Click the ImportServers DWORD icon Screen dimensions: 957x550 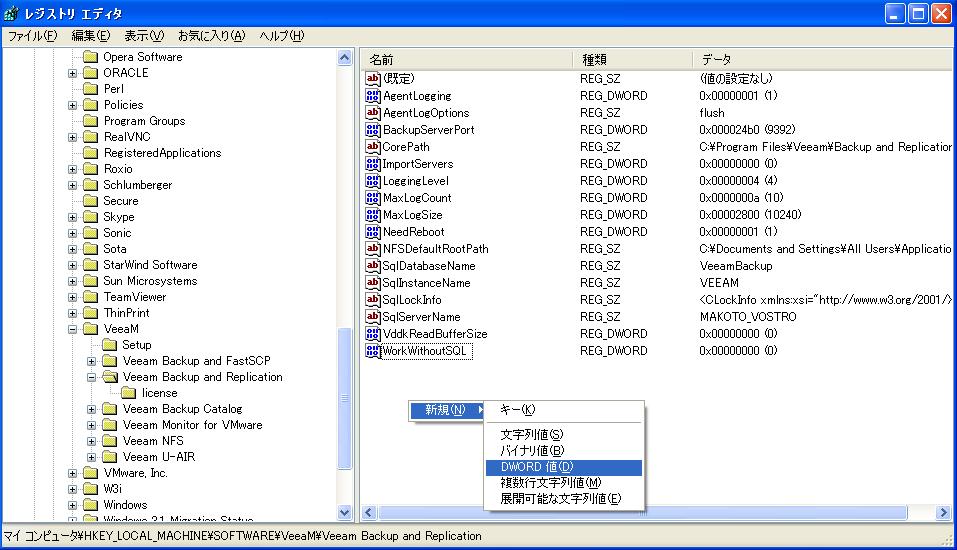[x=372, y=164]
